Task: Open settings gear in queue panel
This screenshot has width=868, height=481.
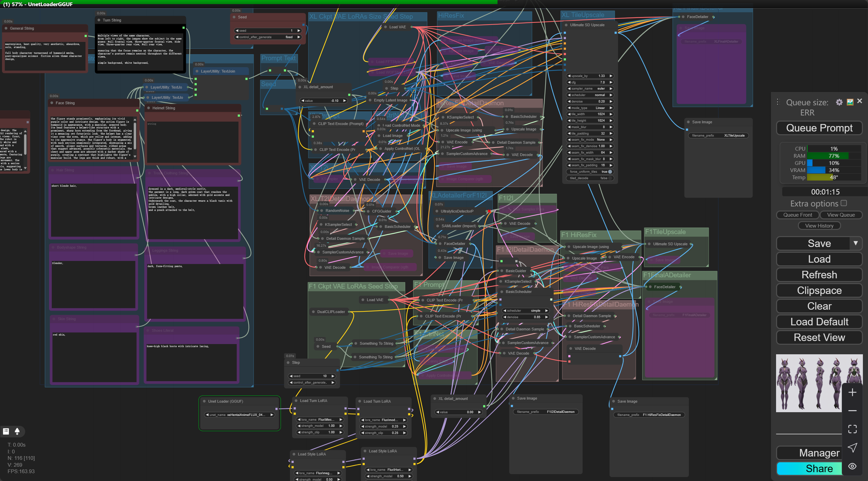Action: [x=839, y=102]
